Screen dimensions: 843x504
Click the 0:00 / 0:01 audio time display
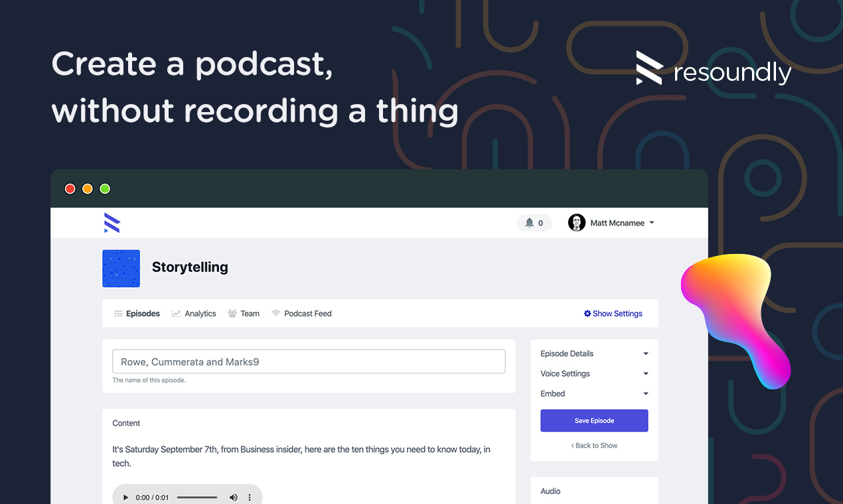click(152, 497)
